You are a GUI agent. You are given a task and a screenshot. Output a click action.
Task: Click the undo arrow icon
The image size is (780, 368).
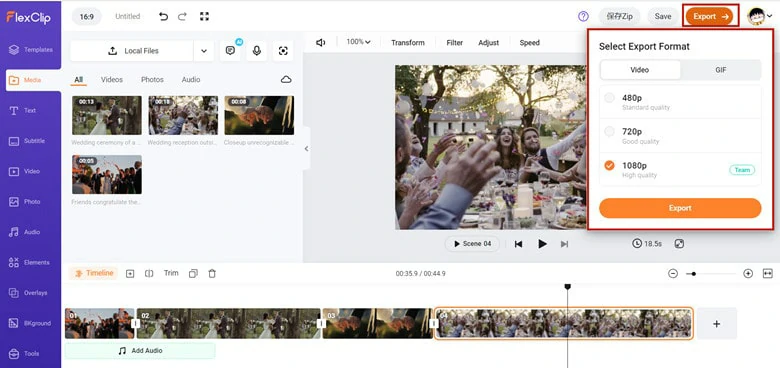[x=163, y=16]
